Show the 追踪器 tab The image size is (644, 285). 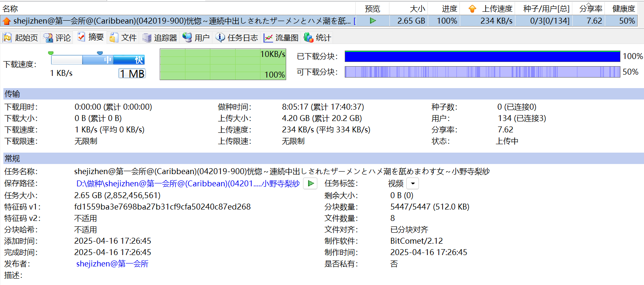coord(160,38)
